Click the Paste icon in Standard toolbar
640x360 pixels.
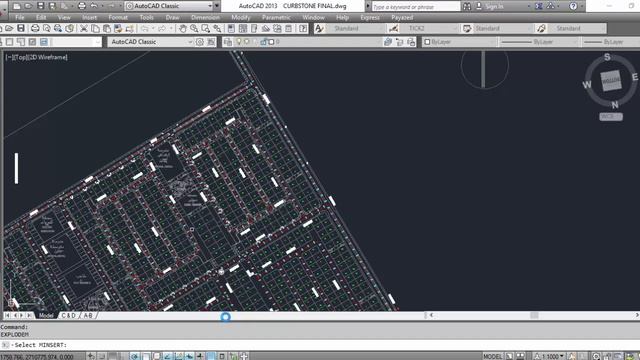tap(107, 28)
